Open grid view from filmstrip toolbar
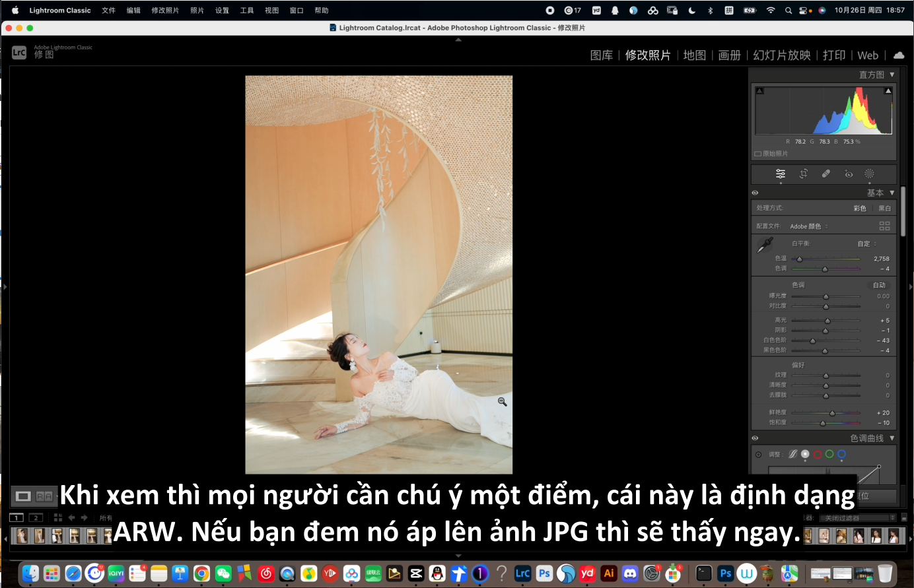Screen dimensions: 914x588 [57, 518]
